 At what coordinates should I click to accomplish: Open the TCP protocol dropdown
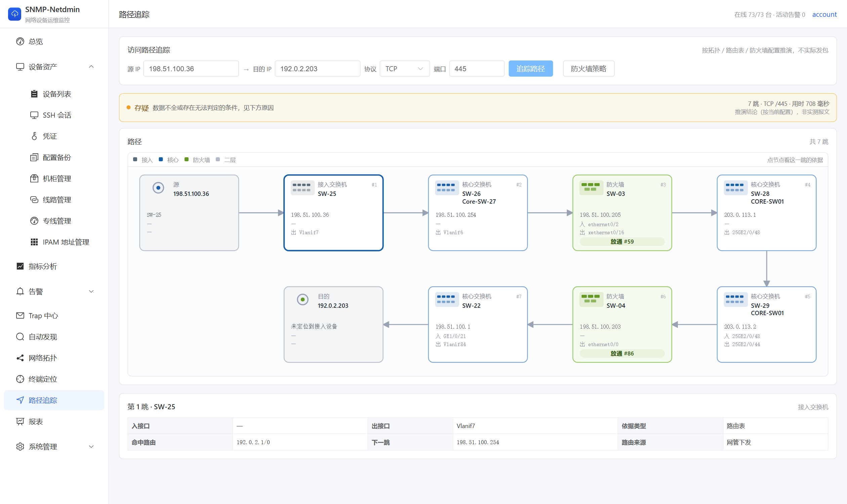(404, 69)
